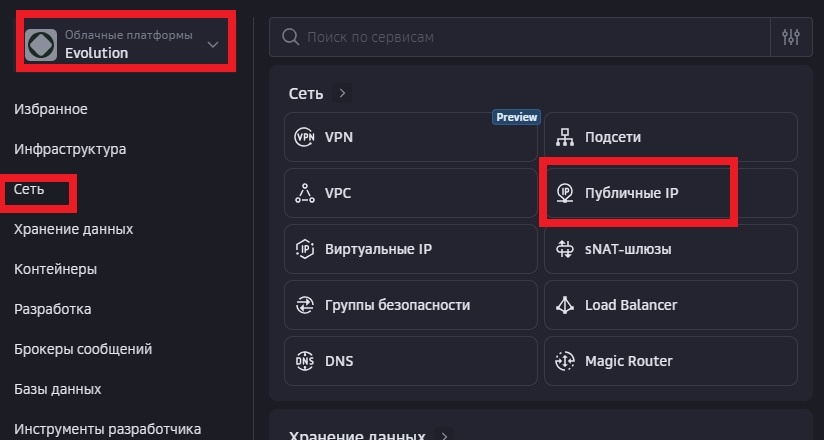Expand the Сеть section chevron
The height and width of the screenshot is (440, 824).
pyautogui.click(x=342, y=94)
